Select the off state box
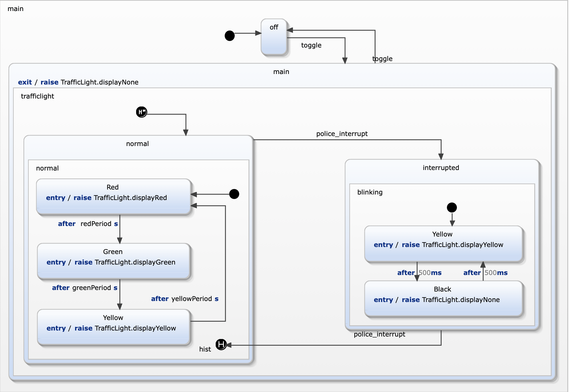The width and height of the screenshot is (569, 392). coord(274,37)
